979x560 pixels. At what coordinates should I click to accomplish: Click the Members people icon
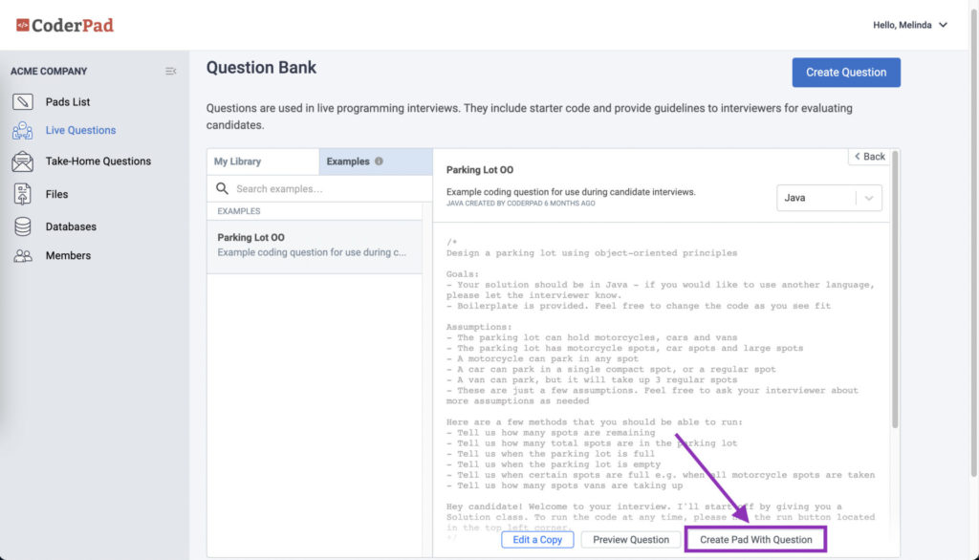coord(23,256)
